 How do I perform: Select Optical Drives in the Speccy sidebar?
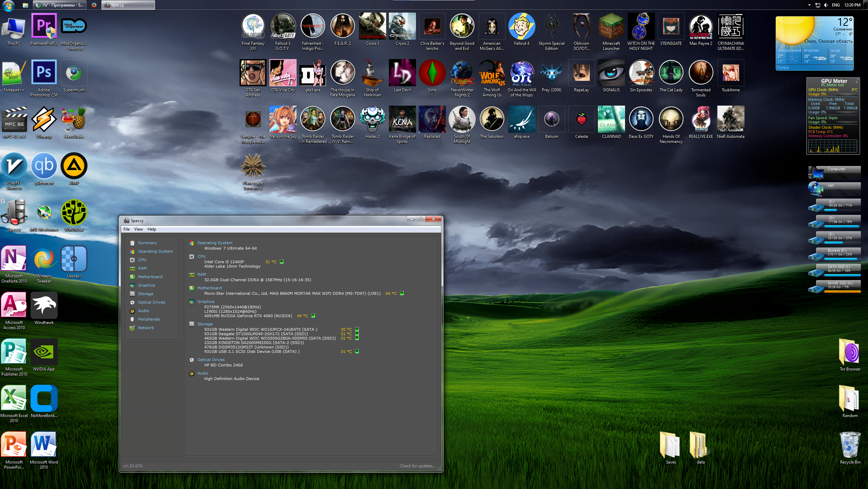(x=151, y=302)
